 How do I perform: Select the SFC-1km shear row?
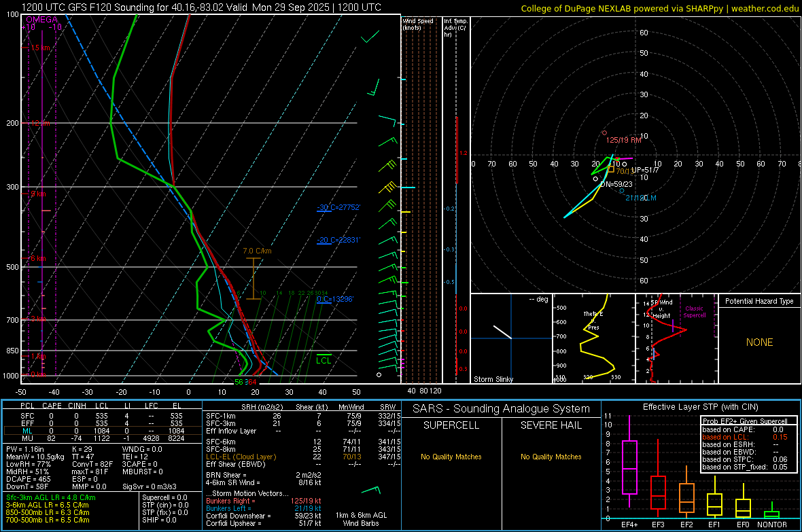303,416
